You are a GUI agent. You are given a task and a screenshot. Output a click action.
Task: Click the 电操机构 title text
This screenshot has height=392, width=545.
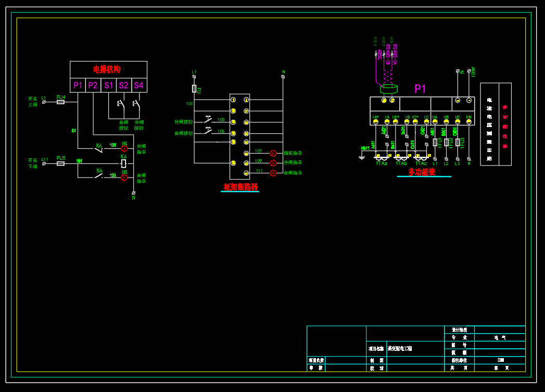point(107,70)
